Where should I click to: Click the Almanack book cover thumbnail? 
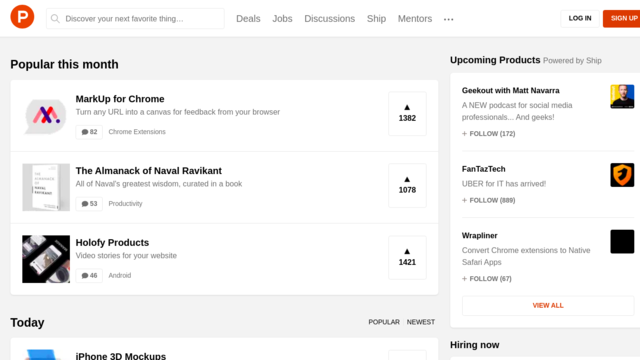pos(46,187)
